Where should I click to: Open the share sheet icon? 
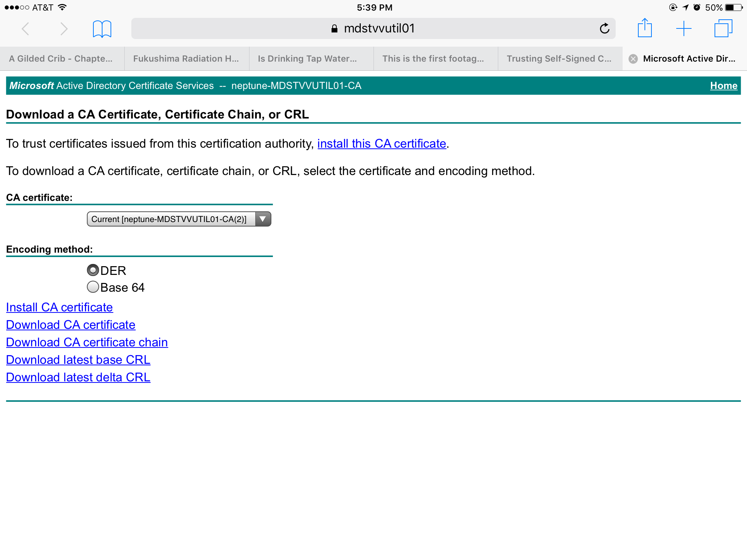pos(645,28)
